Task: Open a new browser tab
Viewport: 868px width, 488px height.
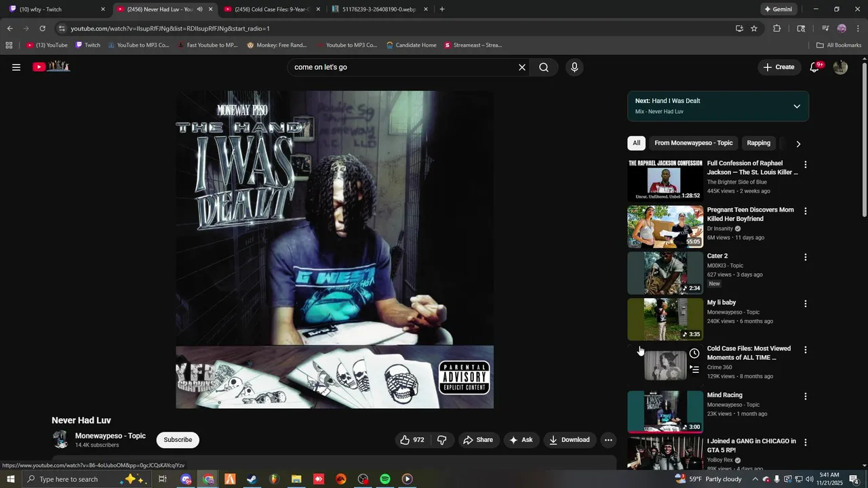Action: tap(442, 9)
